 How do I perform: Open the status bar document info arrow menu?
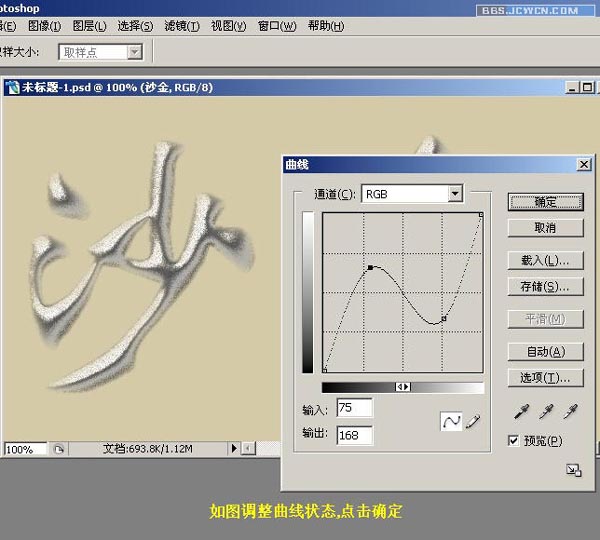(x=236, y=450)
